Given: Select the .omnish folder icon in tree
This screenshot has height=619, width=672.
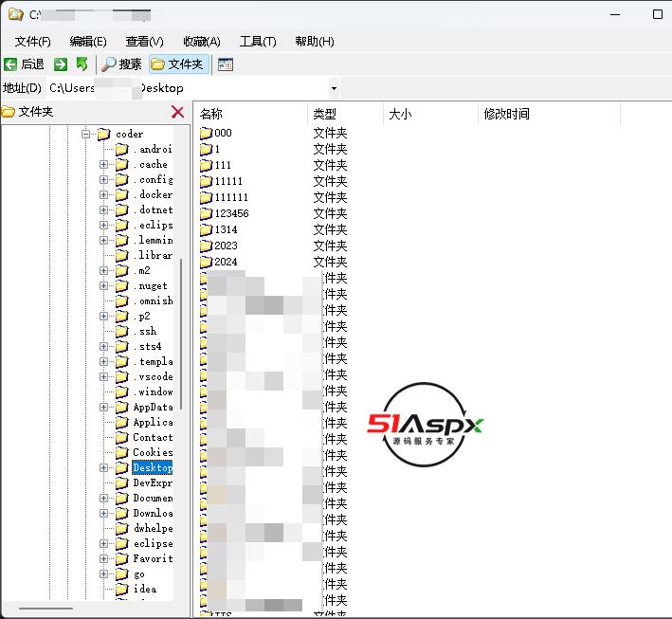Looking at the screenshot, I should [x=121, y=300].
